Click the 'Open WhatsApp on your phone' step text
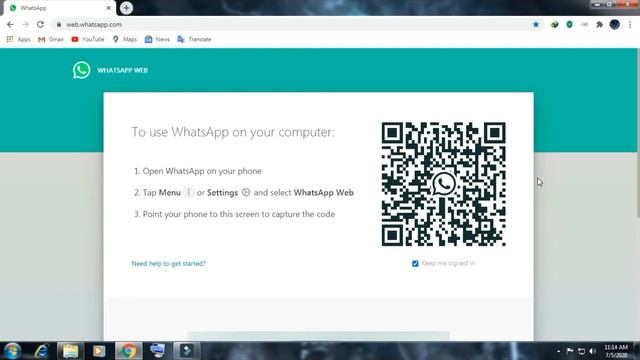 click(202, 171)
